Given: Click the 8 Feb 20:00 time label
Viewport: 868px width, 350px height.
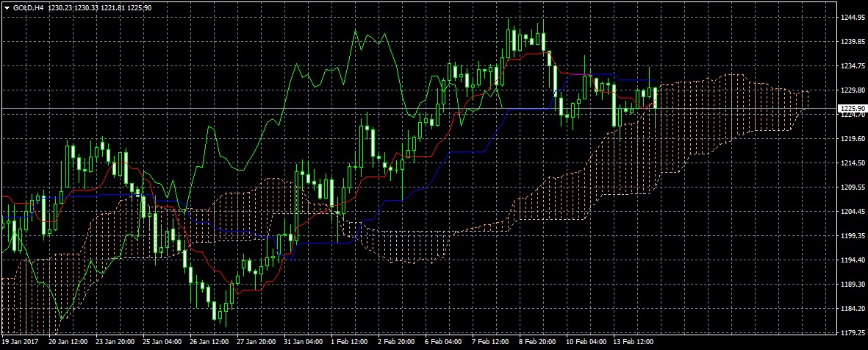Looking at the screenshot, I should pyautogui.click(x=537, y=342).
